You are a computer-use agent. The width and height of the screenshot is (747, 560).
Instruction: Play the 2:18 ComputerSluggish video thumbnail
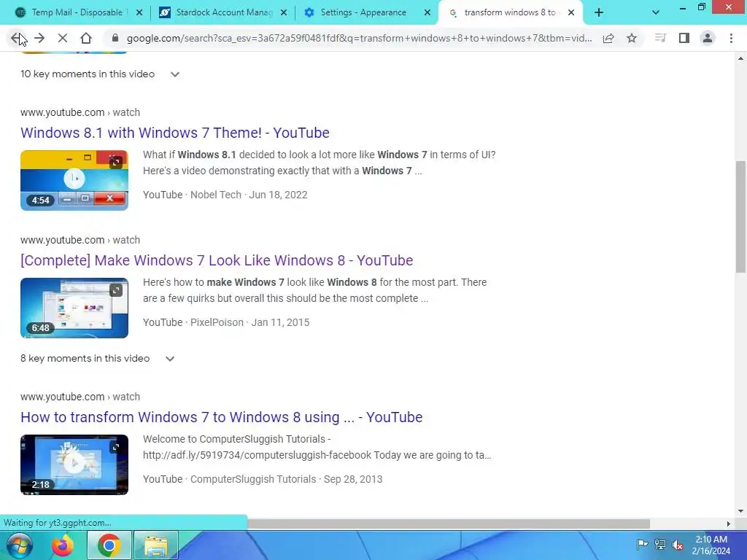coord(74,464)
